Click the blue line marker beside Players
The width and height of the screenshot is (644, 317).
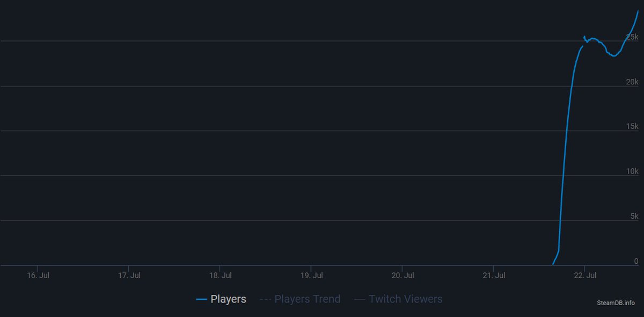[202, 300]
